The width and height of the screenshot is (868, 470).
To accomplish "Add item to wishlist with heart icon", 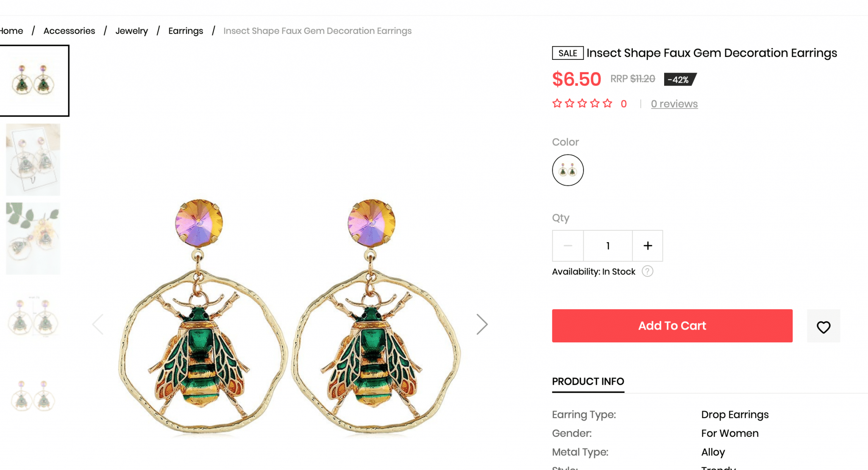I will coord(823,326).
